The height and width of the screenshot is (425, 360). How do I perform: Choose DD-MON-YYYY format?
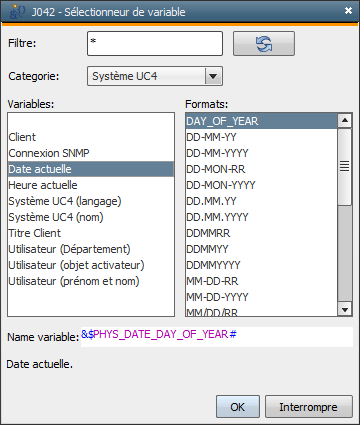[x=262, y=185]
